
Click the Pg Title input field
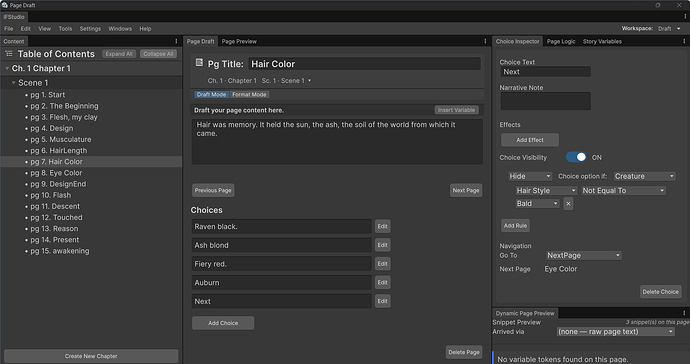point(364,64)
